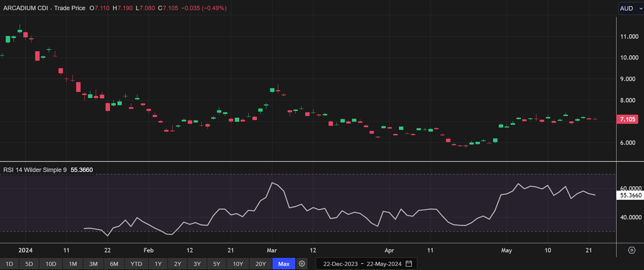Switch to the 5D time range
Viewport: 644px width, 270px height.
pos(29,264)
